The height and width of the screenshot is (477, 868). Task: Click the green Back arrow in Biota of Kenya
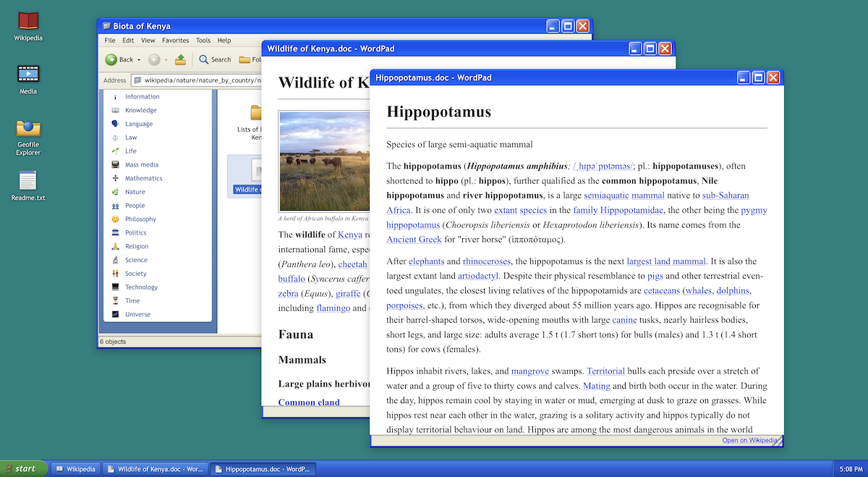coord(111,59)
